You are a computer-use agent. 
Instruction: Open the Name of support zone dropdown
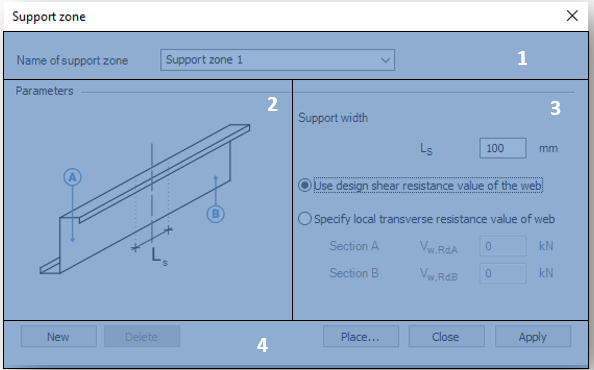(x=277, y=60)
